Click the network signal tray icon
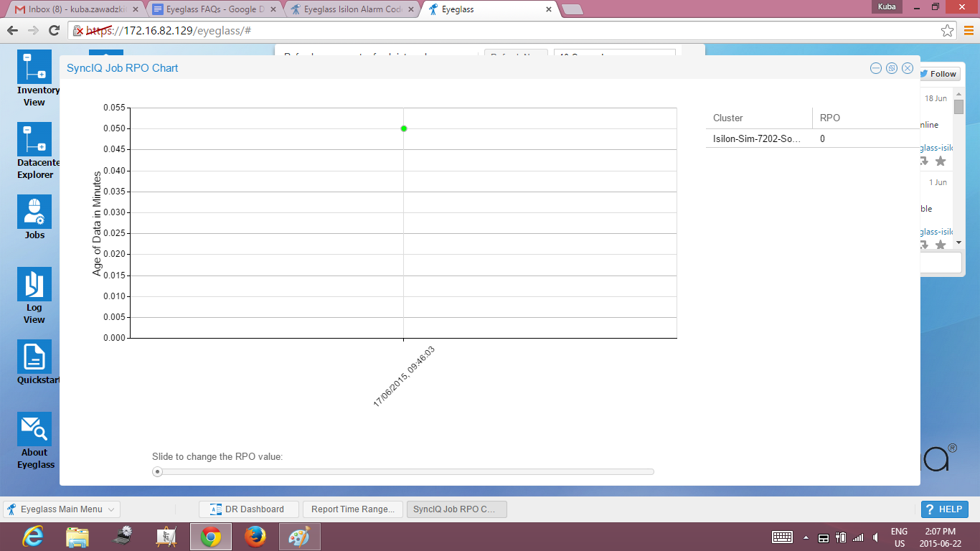 click(858, 537)
